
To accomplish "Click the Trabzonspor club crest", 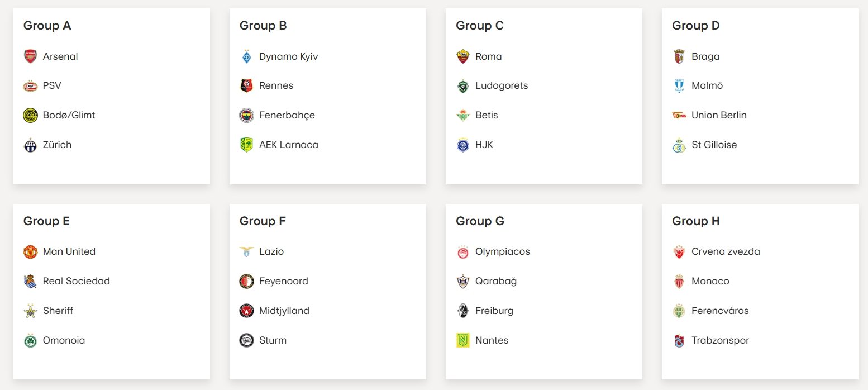I will tap(679, 340).
